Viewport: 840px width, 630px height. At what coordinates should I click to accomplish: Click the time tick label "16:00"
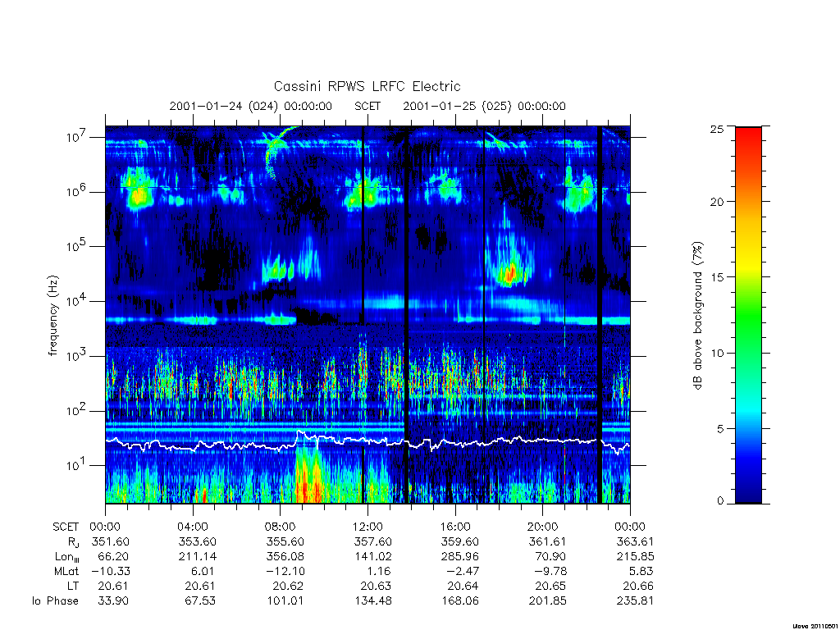[455, 527]
